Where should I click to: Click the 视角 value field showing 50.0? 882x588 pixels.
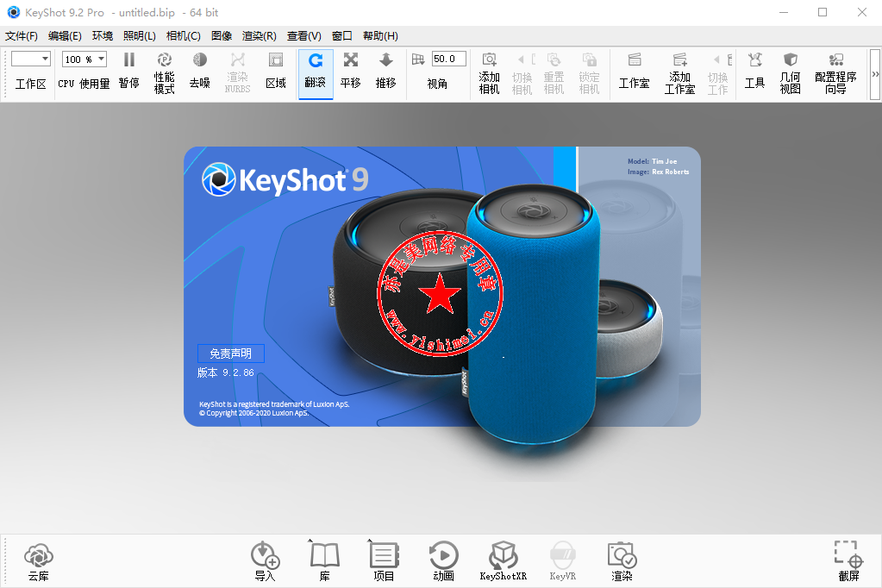(x=449, y=59)
